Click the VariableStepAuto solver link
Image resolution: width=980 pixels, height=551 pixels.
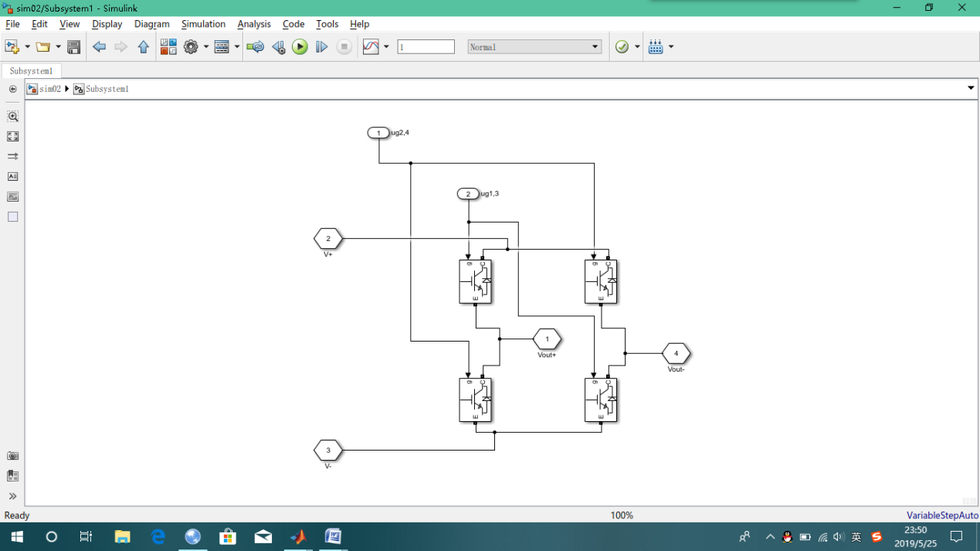point(941,515)
